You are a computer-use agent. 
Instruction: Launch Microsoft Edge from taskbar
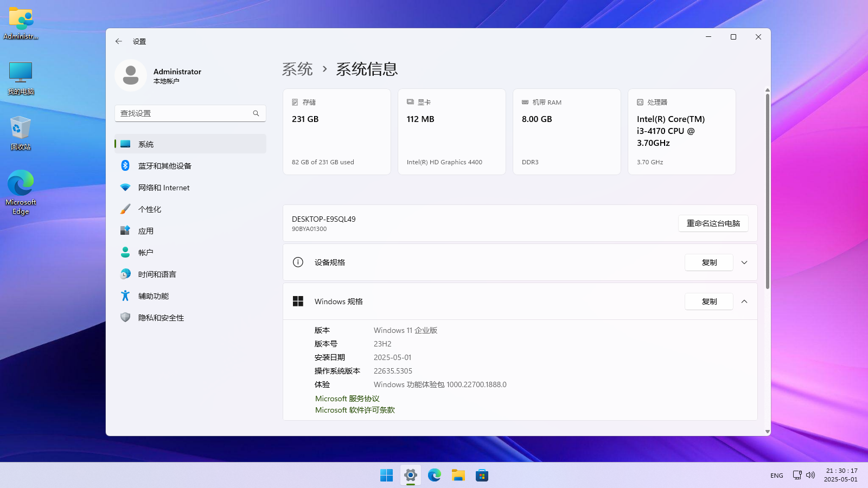coord(435,476)
